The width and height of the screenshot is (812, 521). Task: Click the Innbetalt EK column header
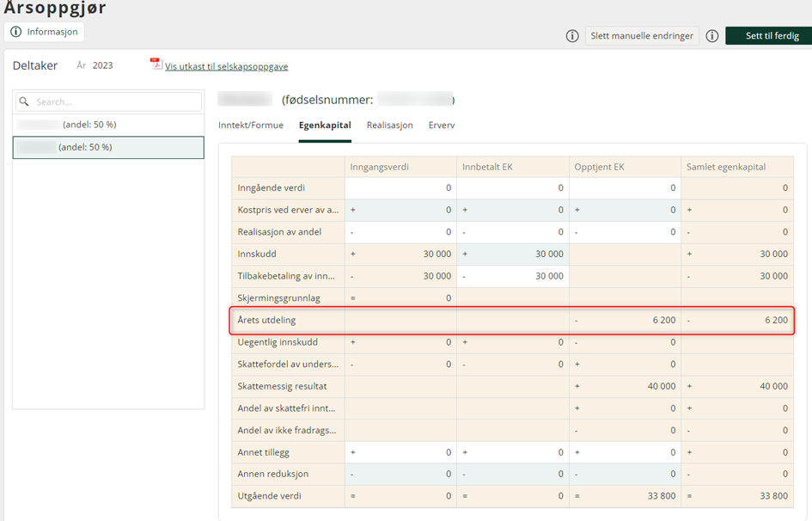pos(513,167)
